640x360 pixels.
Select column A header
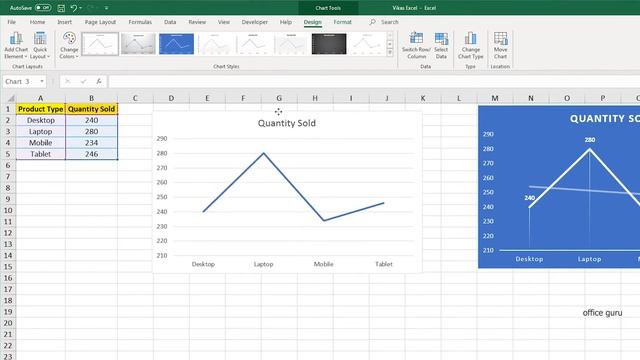40,98
